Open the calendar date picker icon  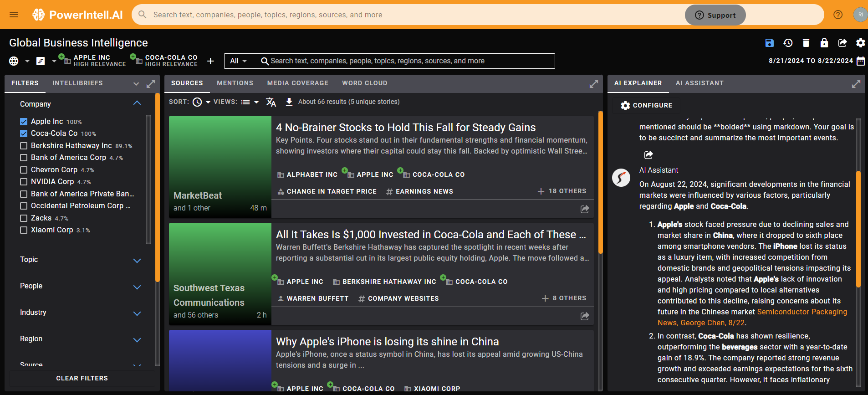coord(861,61)
